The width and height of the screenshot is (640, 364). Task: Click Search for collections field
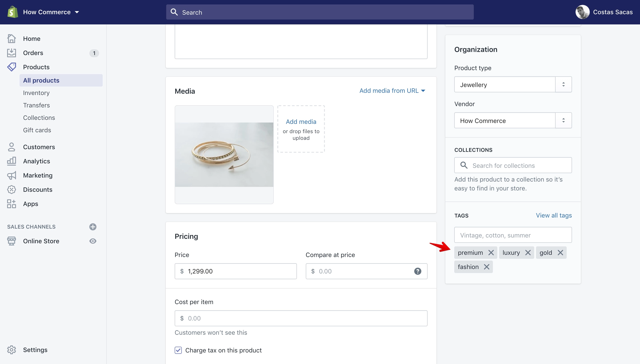pos(513,165)
